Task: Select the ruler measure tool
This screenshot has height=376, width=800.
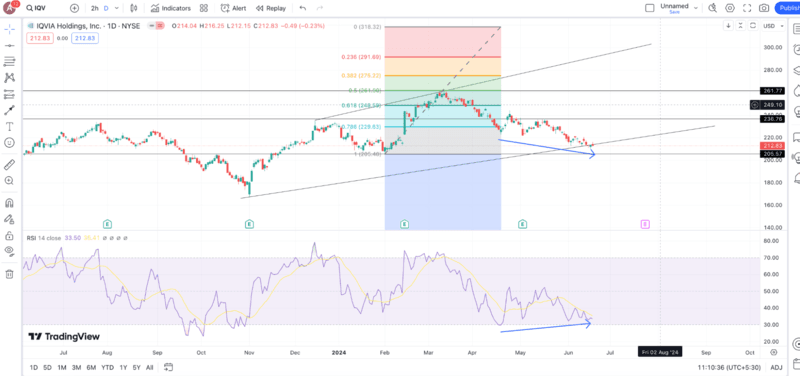Action: (9, 164)
